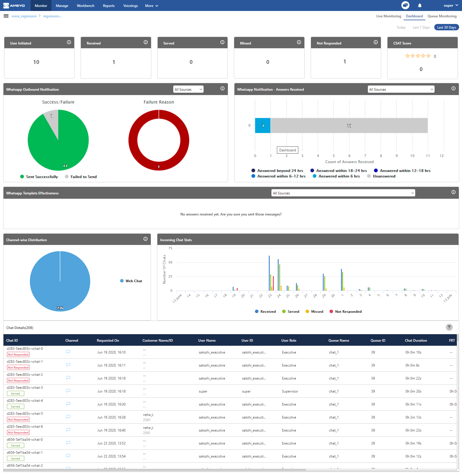Select the Today time range
462x476 pixels.
(401, 27)
